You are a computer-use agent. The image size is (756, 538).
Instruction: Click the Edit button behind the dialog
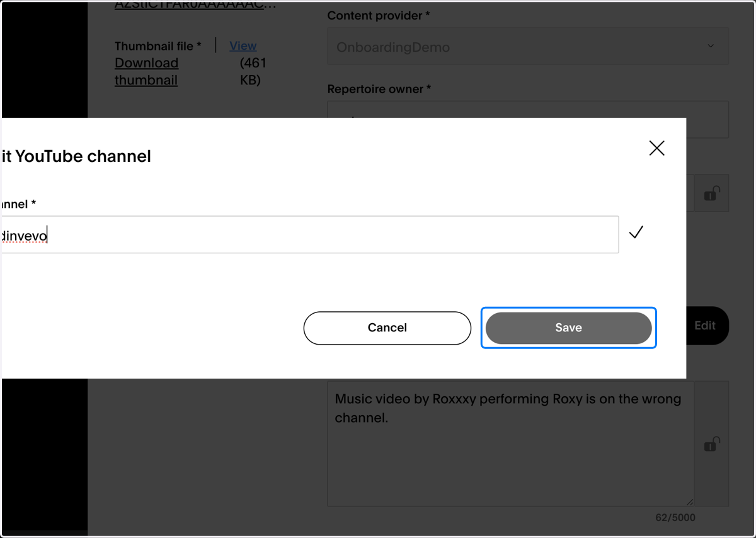tap(707, 326)
